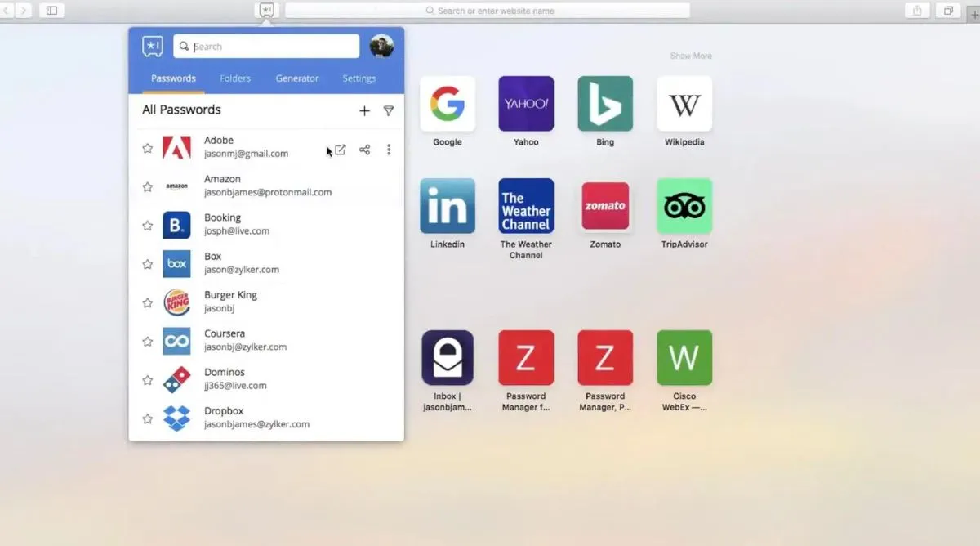Star the Coursera entry
980x546 pixels.
tap(148, 341)
